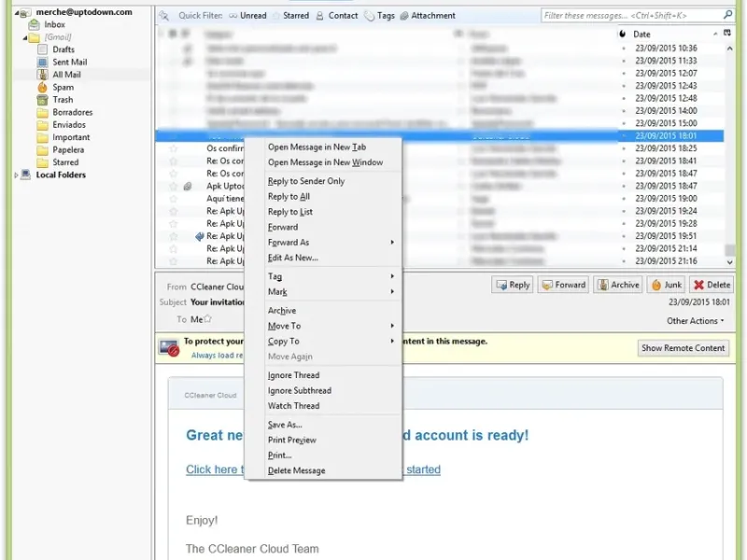Choose Edit As New... entry
The height and width of the screenshot is (560, 747).
tap(293, 258)
